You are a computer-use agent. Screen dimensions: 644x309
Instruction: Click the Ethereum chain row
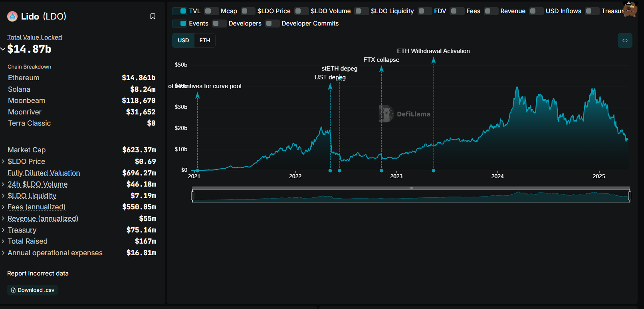[81, 78]
